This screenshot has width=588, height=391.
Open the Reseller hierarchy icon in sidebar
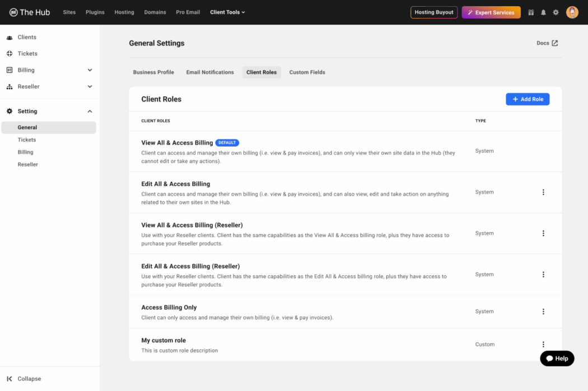[9, 86]
